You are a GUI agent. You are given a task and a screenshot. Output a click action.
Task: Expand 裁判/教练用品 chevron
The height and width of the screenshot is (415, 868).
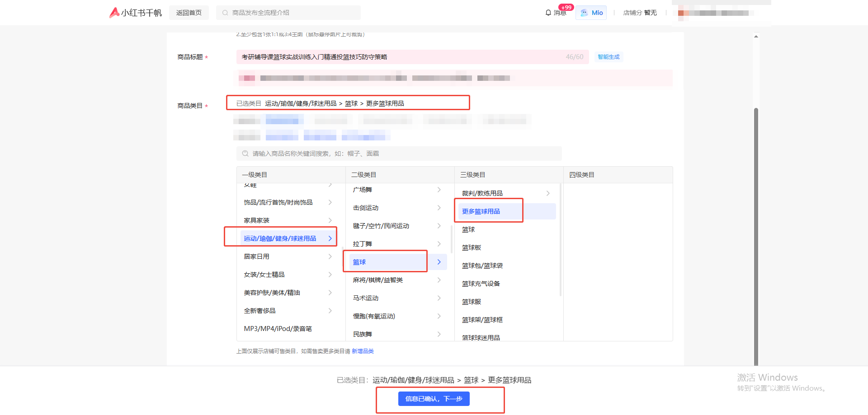pos(548,193)
